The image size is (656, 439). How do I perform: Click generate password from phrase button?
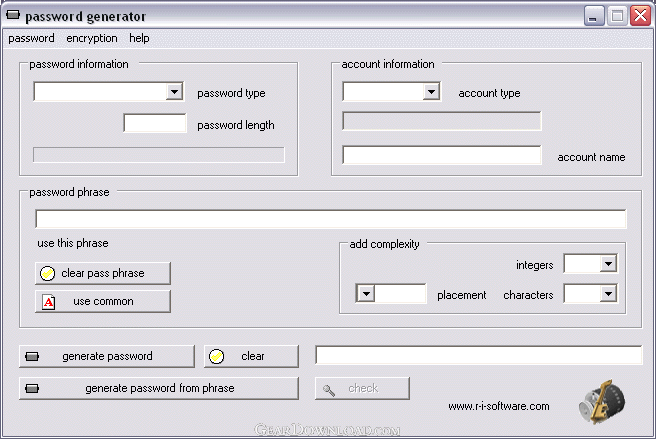[158, 388]
